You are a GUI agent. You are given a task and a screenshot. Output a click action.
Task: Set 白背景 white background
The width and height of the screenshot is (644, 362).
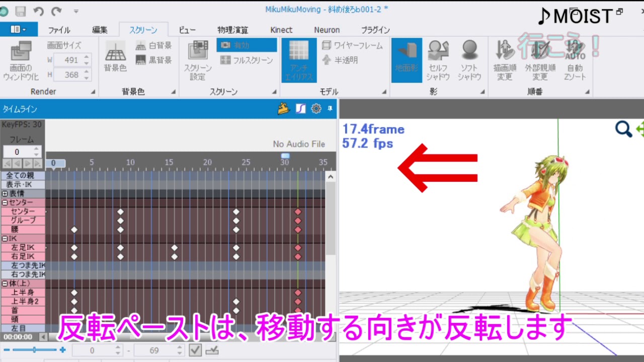point(154,46)
